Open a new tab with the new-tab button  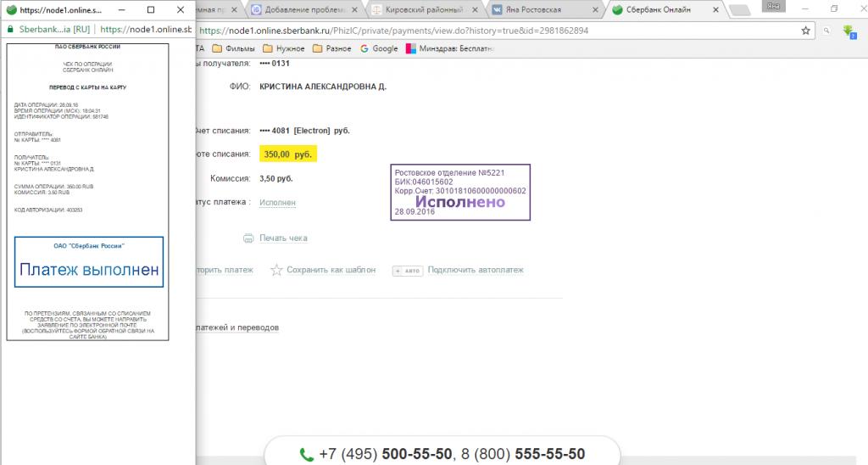tap(739, 9)
